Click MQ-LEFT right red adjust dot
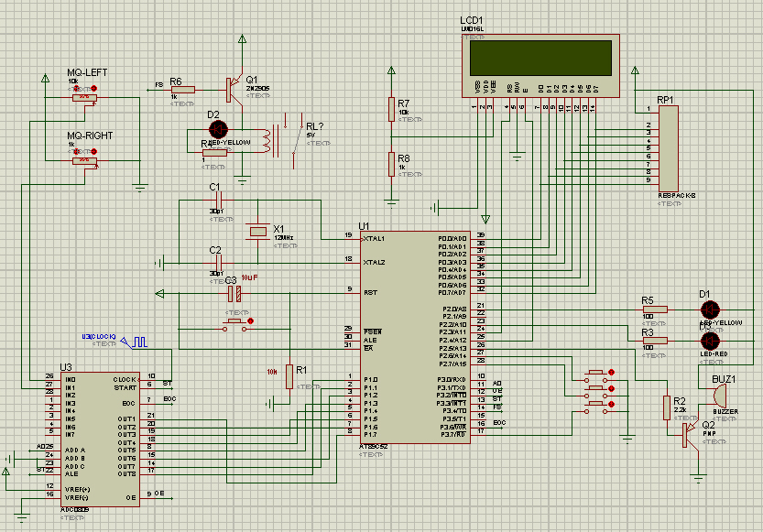The width and height of the screenshot is (763, 532). (94, 88)
